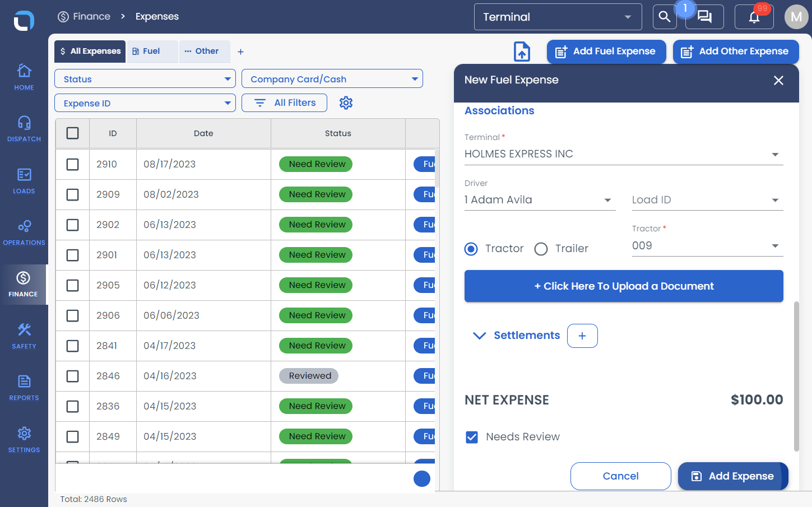
Task: Click the search magnifier icon
Action: point(665,17)
